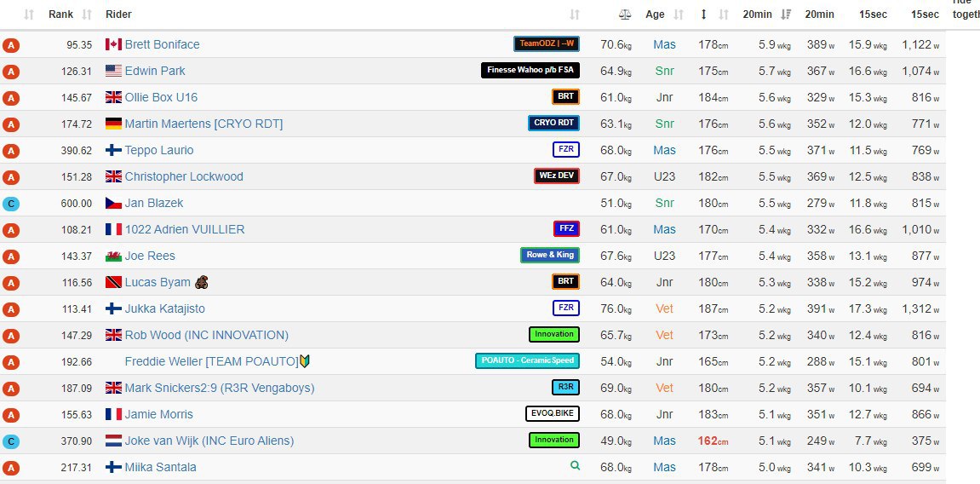Click the green search icon in Miika Santala row
Screen dimensions: 980x484
point(575,466)
